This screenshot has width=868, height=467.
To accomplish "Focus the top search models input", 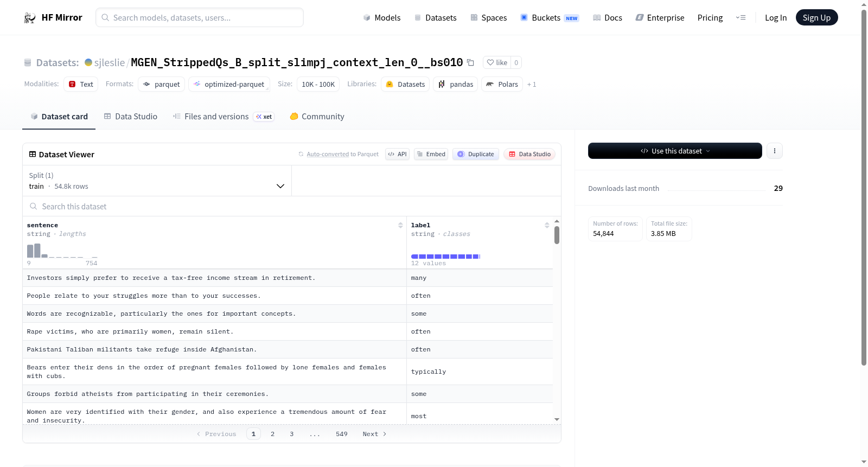I will click(x=200, y=17).
